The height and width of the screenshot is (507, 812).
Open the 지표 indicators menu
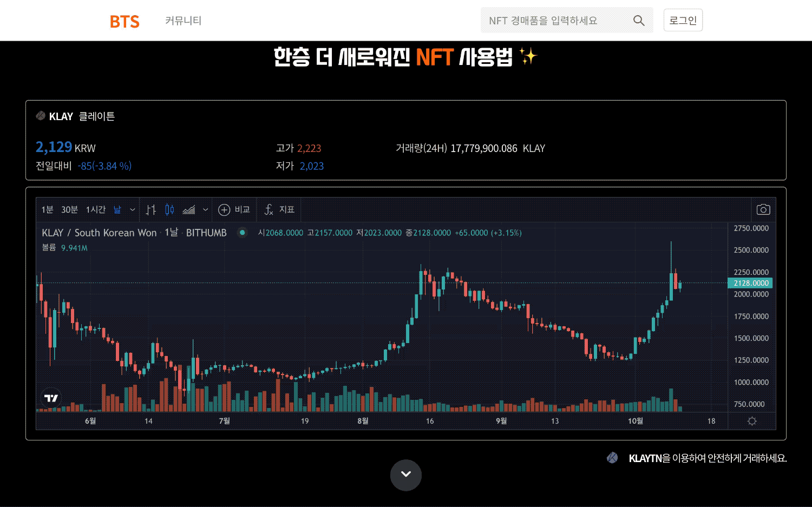coord(279,209)
